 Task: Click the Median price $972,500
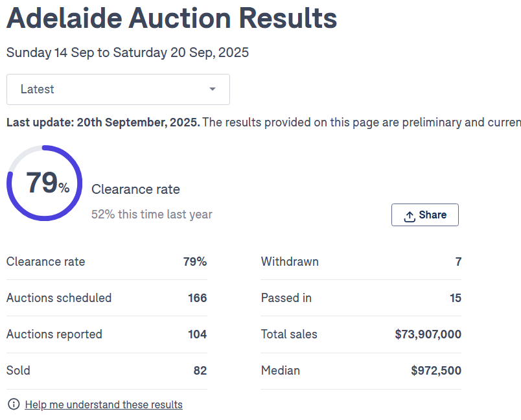pos(436,371)
